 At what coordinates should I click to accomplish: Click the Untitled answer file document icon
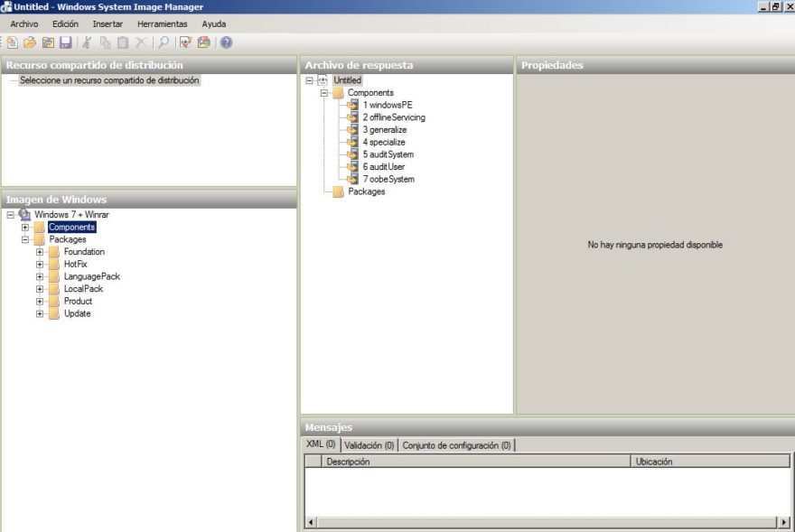point(323,80)
